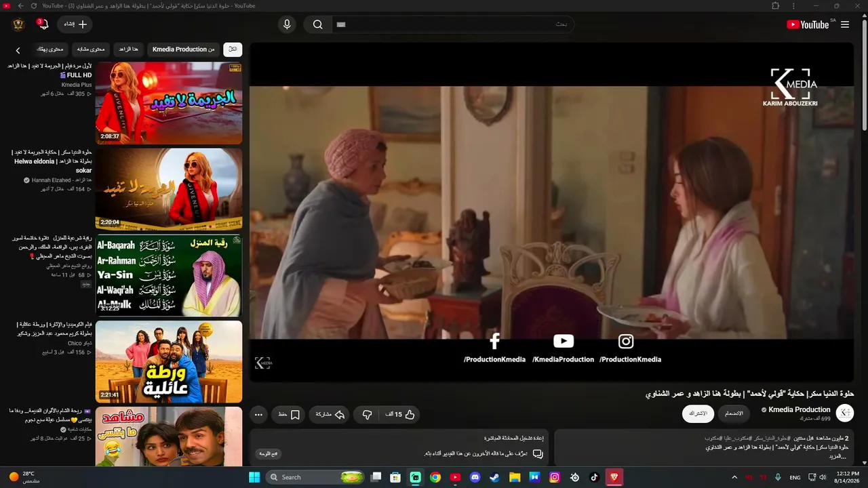Click the search magnifier button

tap(317, 24)
